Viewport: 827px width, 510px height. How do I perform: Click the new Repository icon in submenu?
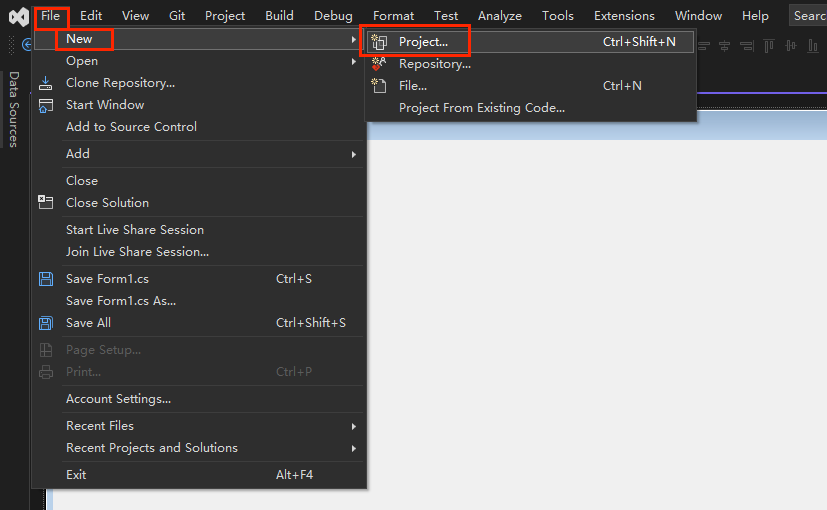click(379, 64)
